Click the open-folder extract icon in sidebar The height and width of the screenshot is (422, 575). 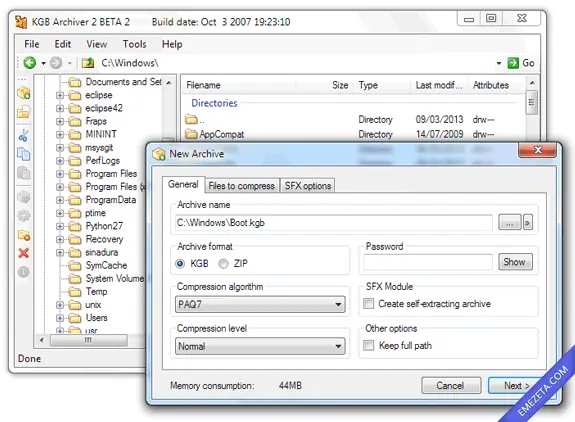pyautogui.click(x=24, y=111)
